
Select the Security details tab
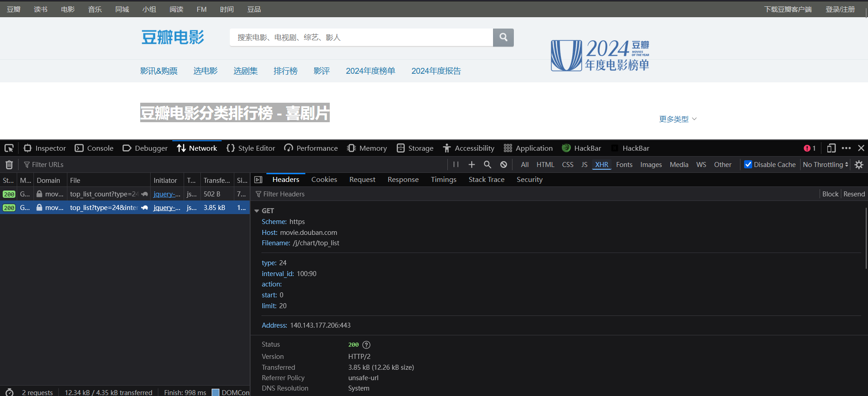tap(530, 180)
